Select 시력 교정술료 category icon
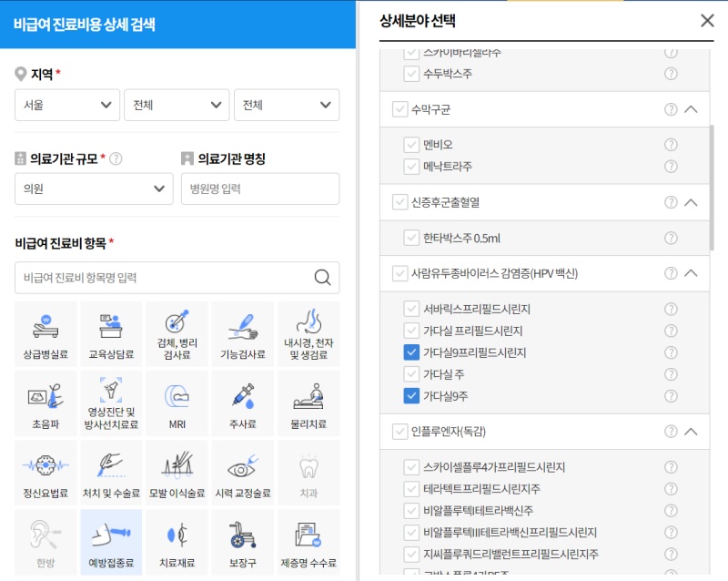728x581 pixels. (x=243, y=473)
